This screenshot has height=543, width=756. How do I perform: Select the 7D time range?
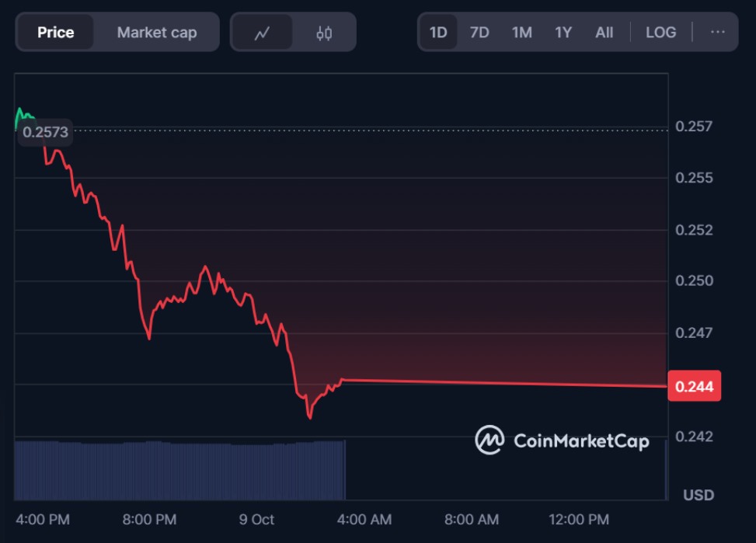(x=479, y=33)
